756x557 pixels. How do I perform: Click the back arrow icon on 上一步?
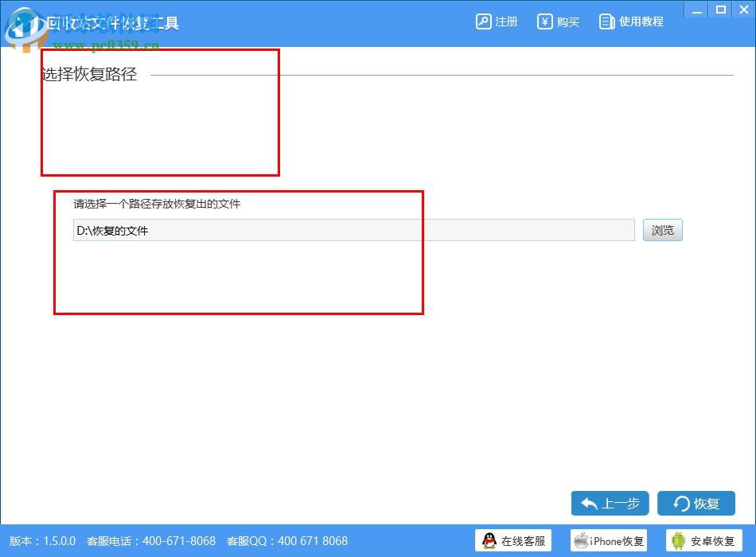(x=589, y=504)
